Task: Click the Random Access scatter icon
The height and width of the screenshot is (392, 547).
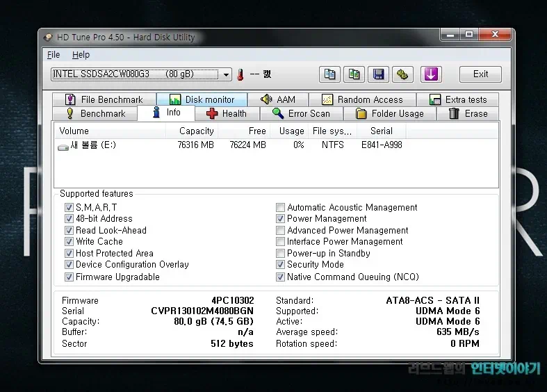Action: pos(327,100)
